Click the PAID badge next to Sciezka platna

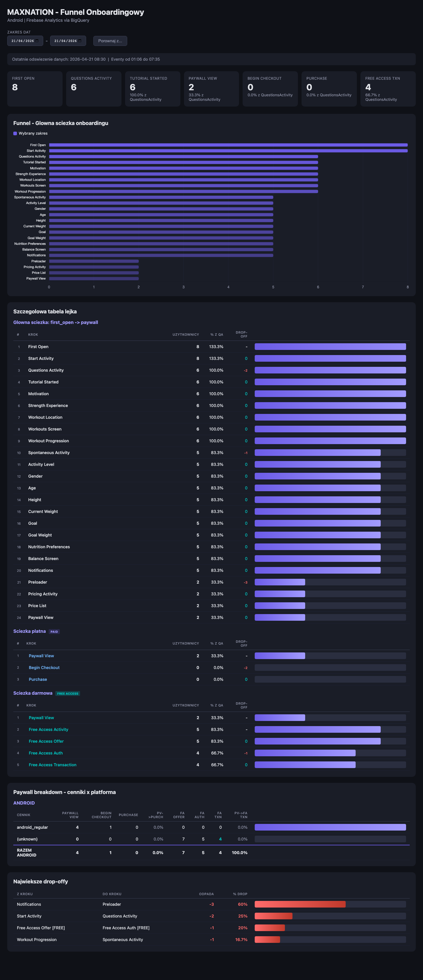click(54, 632)
